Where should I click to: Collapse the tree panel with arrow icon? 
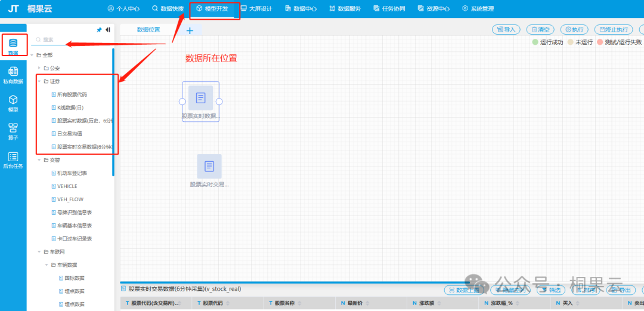[x=108, y=30]
